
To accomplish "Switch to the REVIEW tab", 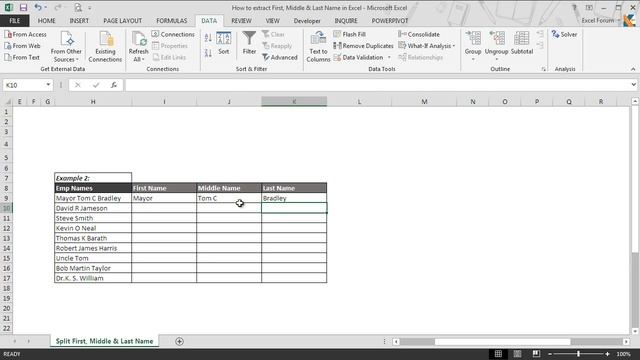I will coord(241,20).
